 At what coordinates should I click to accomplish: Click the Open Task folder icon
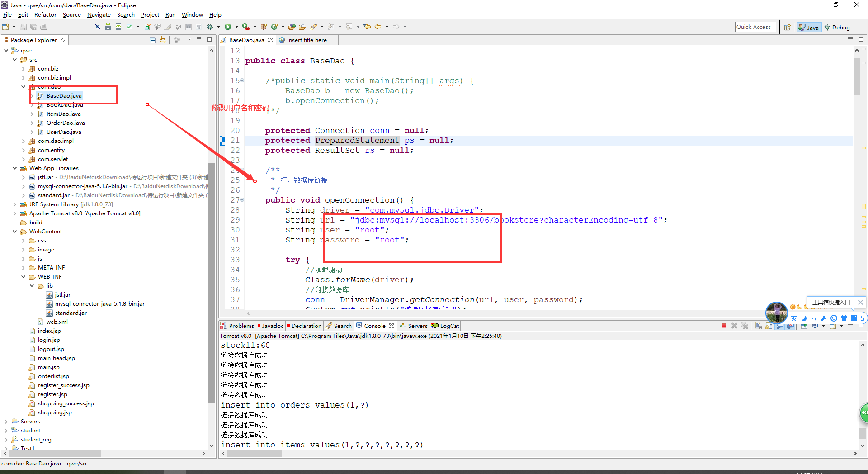coord(302,27)
